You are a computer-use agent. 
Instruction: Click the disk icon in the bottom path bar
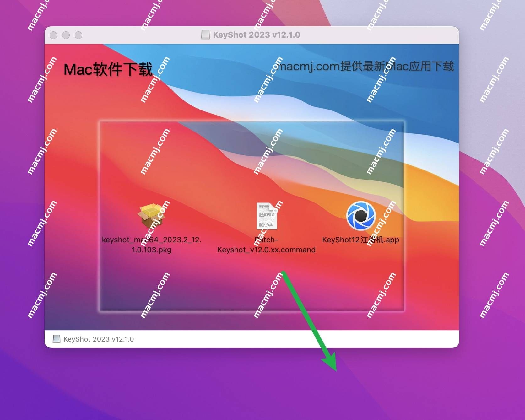pyautogui.click(x=57, y=339)
